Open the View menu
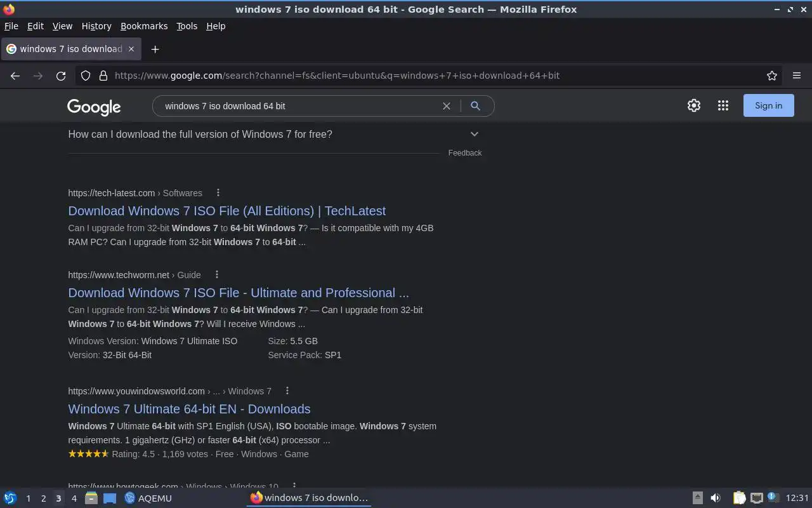This screenshot has height=508, width=812. 62,26
